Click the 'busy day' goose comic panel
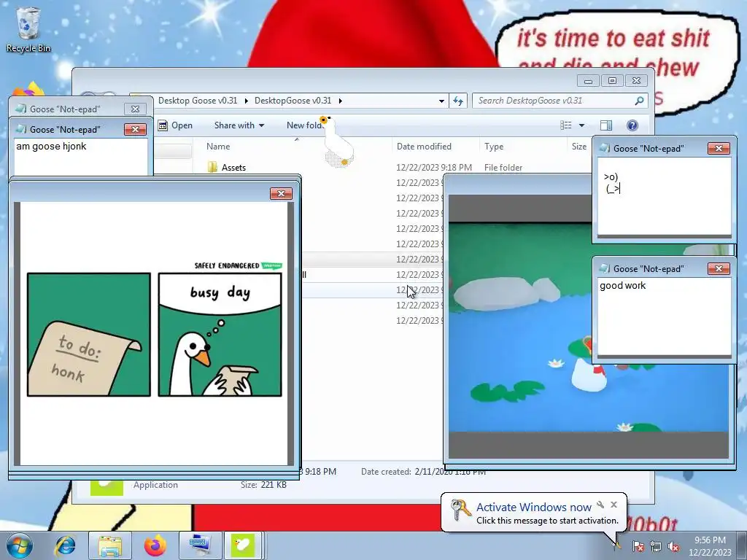Image resolution: width=747 pixels, height=560 pixels. [x=220, y=334]
